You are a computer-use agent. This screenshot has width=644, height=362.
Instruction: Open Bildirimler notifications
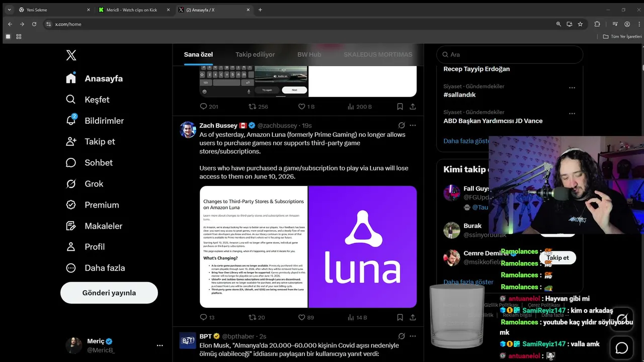(95, 121)
